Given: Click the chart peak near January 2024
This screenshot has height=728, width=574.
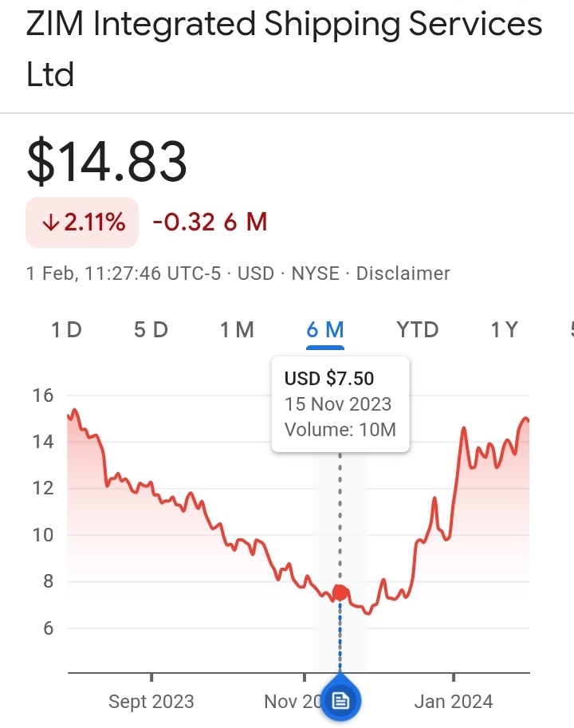Looking at the screenshot, I should [464, 430].
